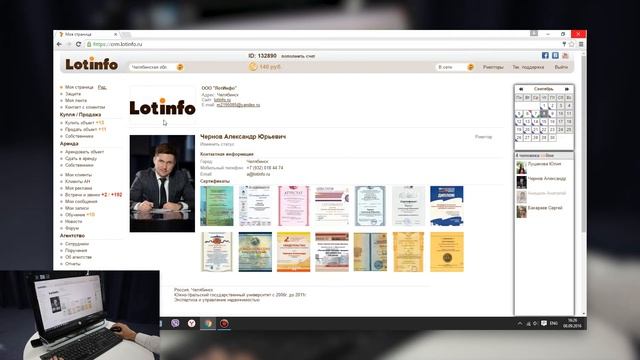Open the YouTube icon in the header
The image size is (640, 360).
[565, 55]
